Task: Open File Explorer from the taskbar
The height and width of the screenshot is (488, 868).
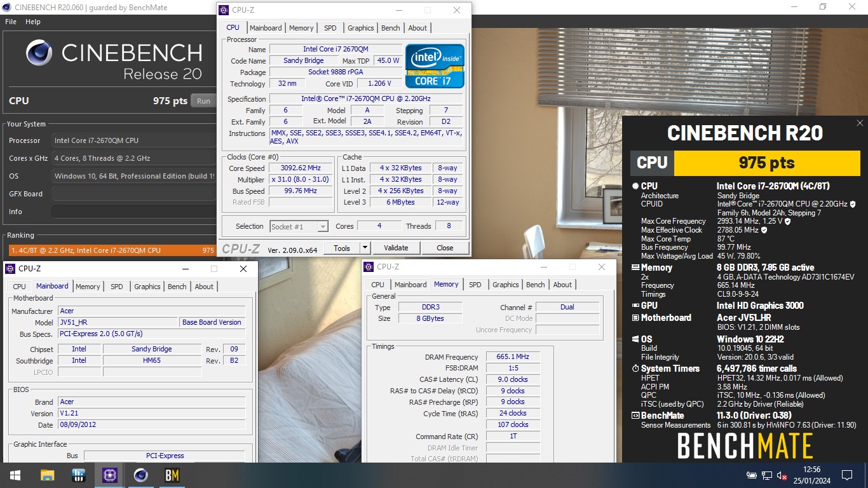Action: pos(47,475)
